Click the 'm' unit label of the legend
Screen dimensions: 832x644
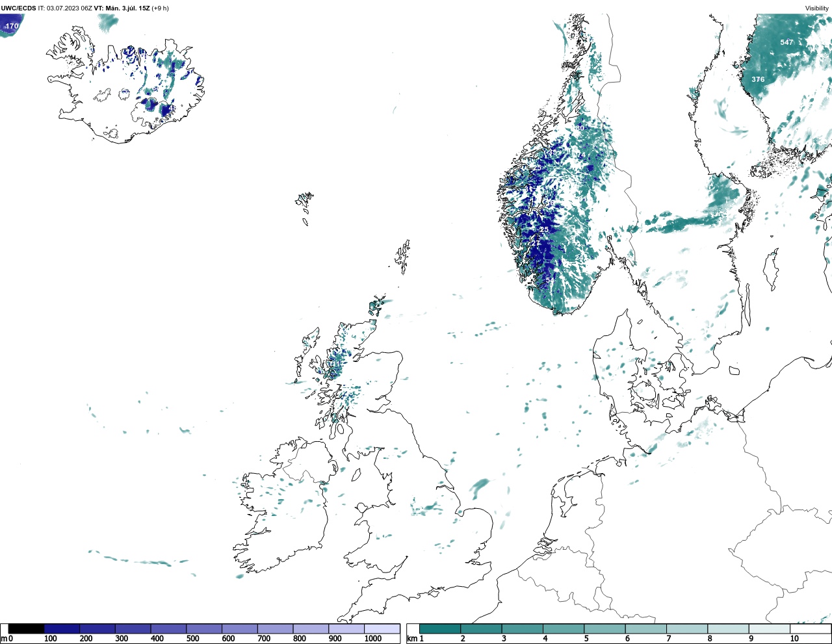(x=4, y=639)
